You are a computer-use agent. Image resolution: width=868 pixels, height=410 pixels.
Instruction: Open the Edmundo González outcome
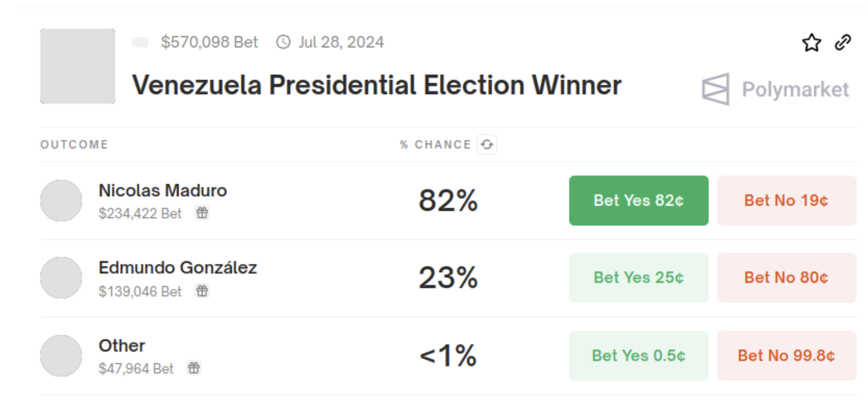[177, 268]
